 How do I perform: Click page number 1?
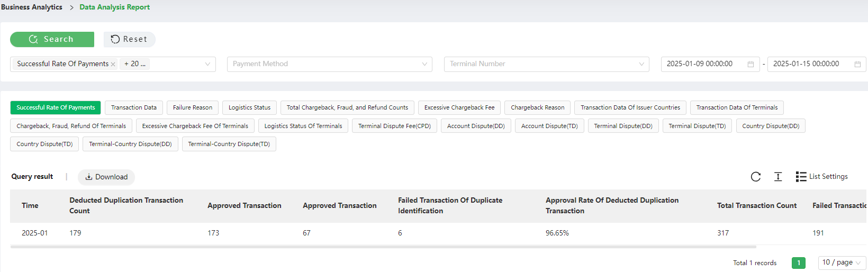(799, 262)
